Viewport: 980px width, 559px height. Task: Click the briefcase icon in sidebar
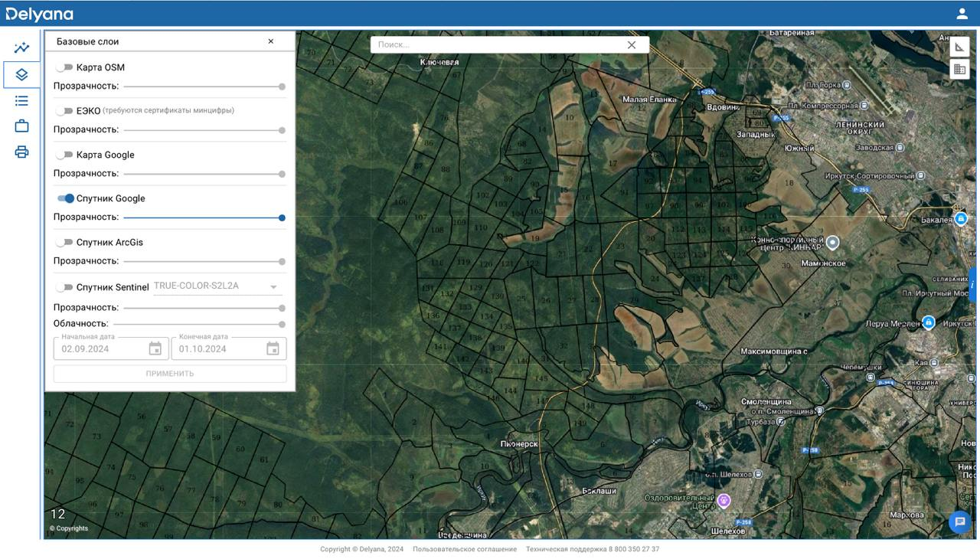(21, 126)
